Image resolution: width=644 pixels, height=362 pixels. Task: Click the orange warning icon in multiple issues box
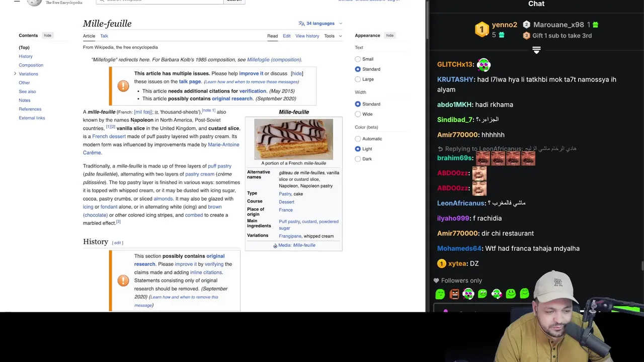point(123,86)
